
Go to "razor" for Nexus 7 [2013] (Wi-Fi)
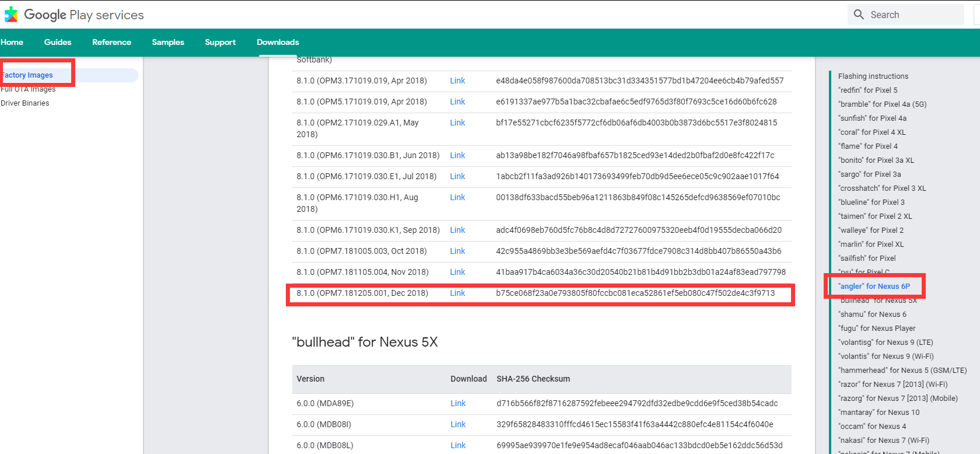point(893,385)
